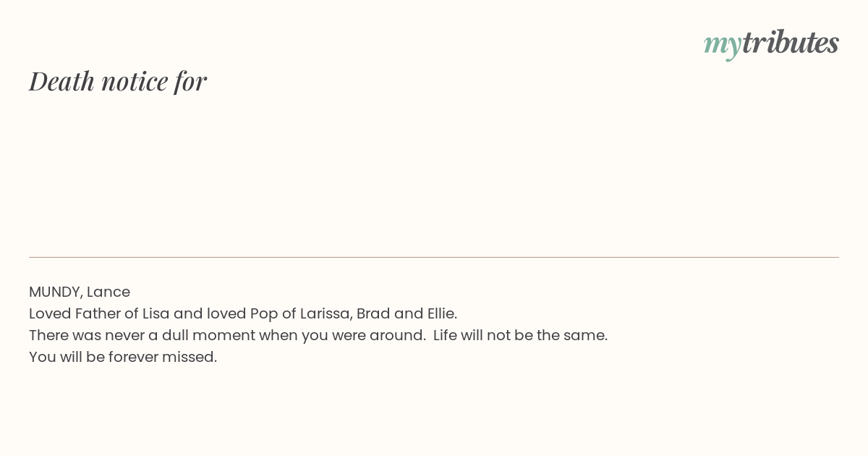Select the sentence "Life will not be the same."

pos(520,336)
